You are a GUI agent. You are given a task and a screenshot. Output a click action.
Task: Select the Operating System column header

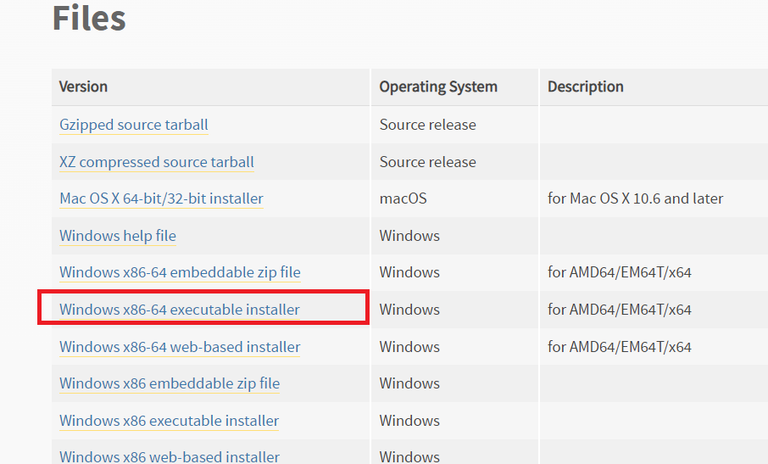pos(438,87)
